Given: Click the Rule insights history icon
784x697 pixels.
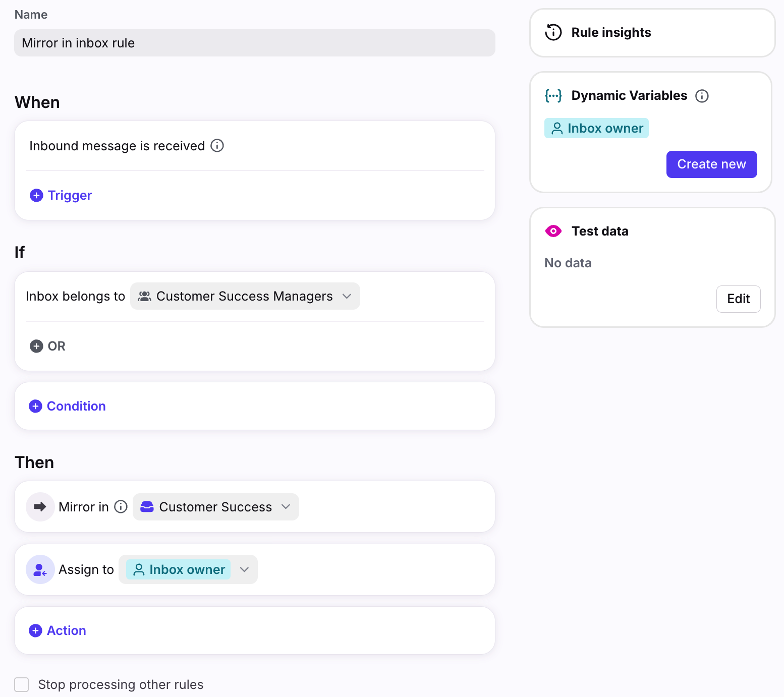Looking at the screenshot, I should click(x=553, y=32).
